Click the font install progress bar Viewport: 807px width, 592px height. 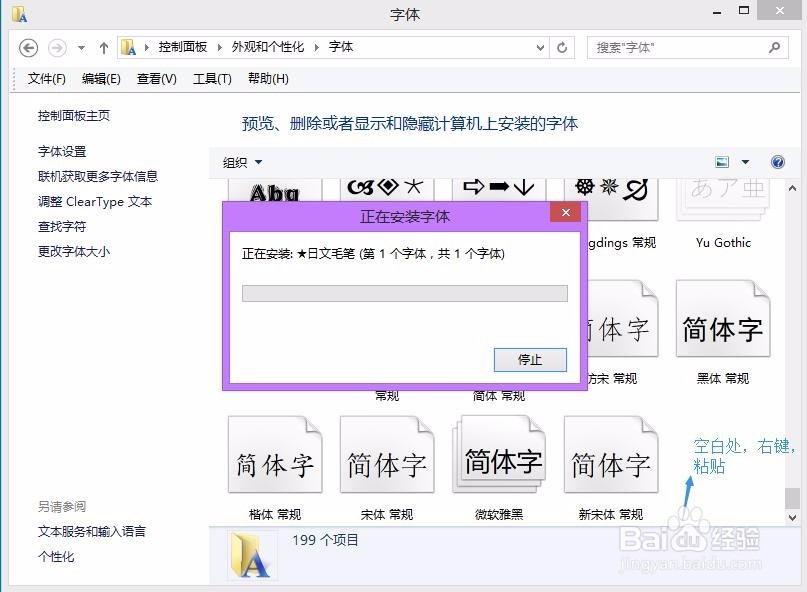[x=405, y=293]
